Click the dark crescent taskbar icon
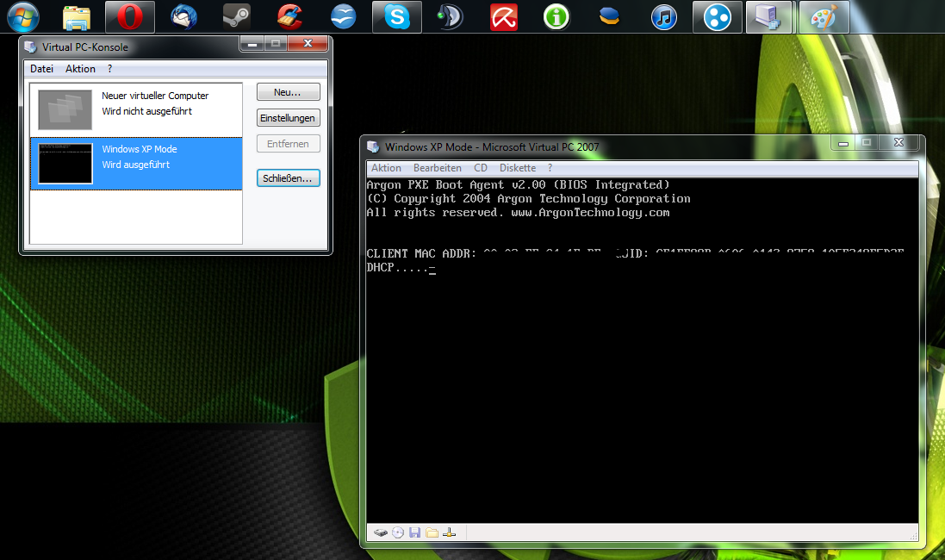The image size is (945, 560). click(x=450, y=17)
